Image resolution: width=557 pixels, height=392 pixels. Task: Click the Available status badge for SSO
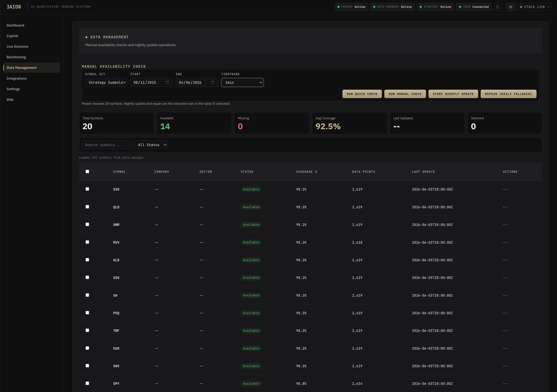click(251, 189)
